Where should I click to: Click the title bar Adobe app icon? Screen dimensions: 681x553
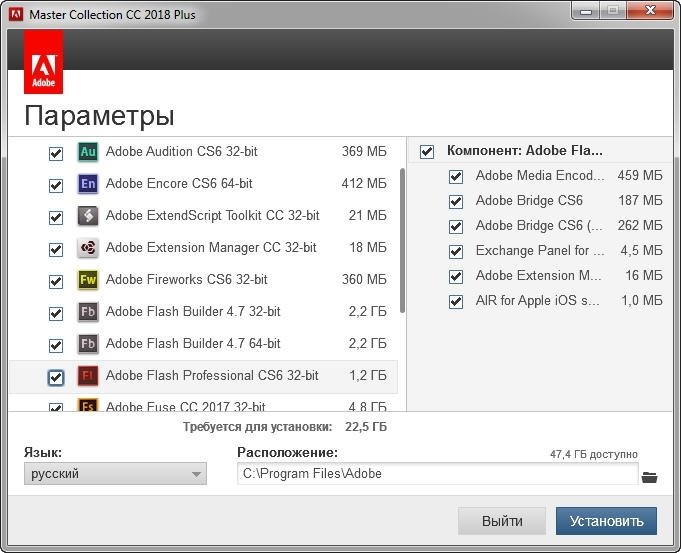(x=16, y=14)
